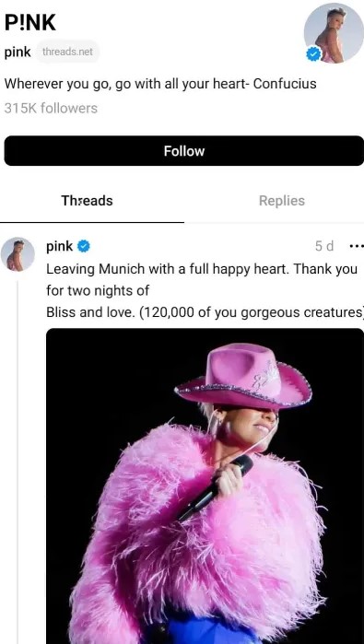364x644 pixels.
Task: Click the pink handle under profile name
Action: [x=18, y=53]
